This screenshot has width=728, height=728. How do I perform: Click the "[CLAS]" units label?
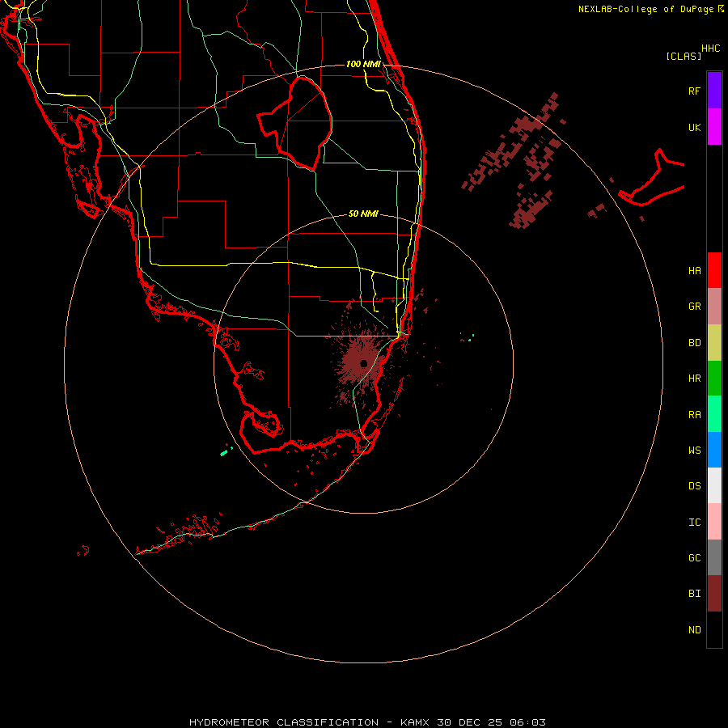tap(684, 56)
